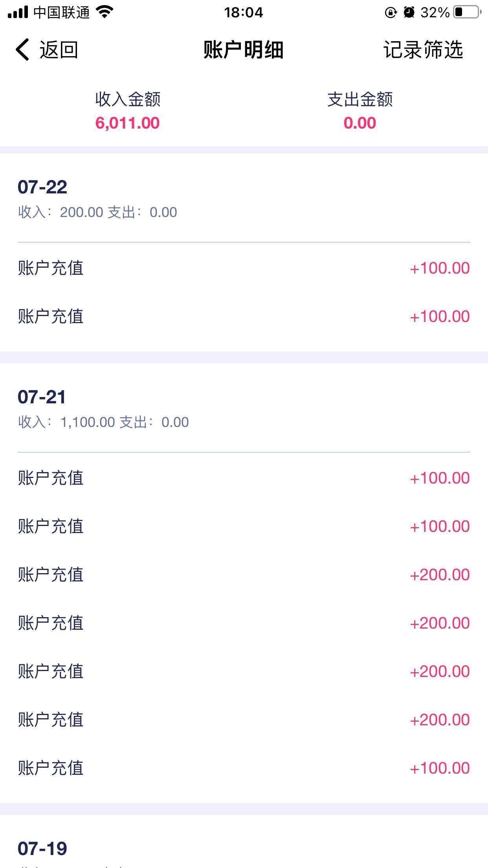Open first +200.00 recharge entry under 07-21
488x868 pixels.
[x=244, y=575]
